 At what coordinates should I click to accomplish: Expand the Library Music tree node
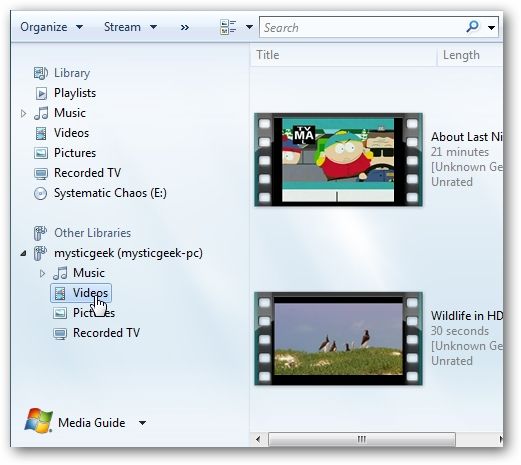(23, 114)
